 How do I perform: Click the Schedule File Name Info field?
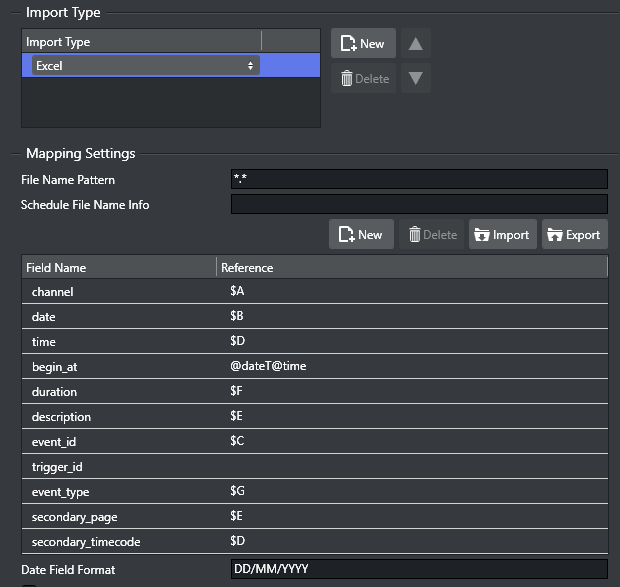click(x=418, y=205)
